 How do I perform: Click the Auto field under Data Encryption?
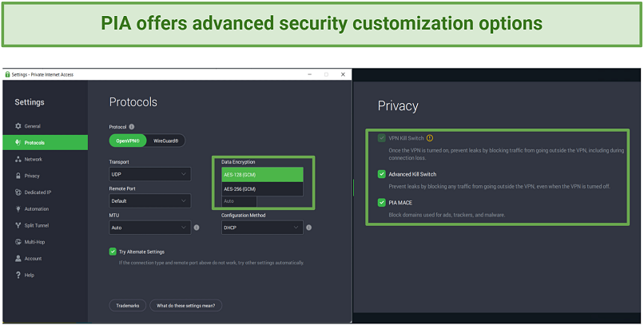(239, 201)
